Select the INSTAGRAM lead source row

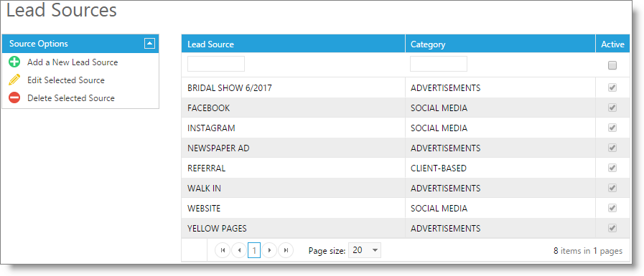click(x=406, y=128)
